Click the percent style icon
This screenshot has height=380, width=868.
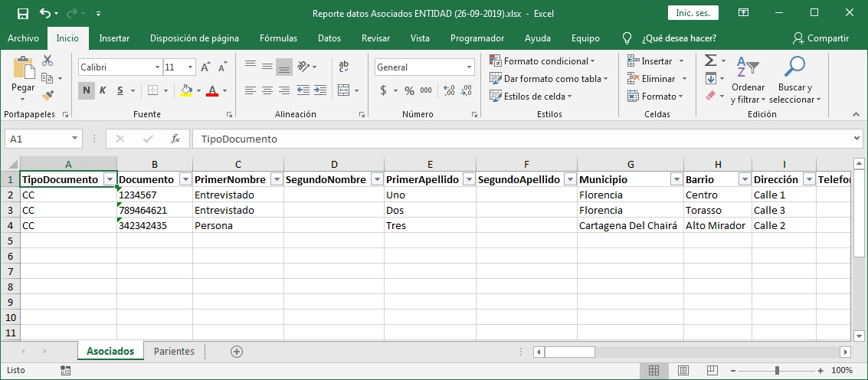click(409, 90)
